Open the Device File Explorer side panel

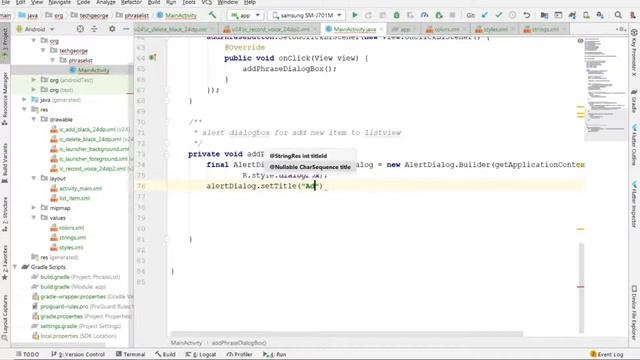[634, 313]
